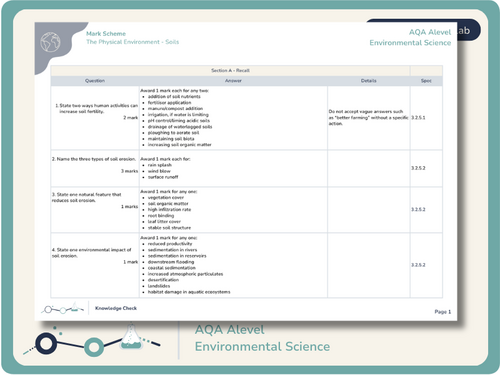Viewport: 500px width, 375px height.
Task: Select question 2 'Name the three types of soil erosion'
Action: (x=94, y=159)
